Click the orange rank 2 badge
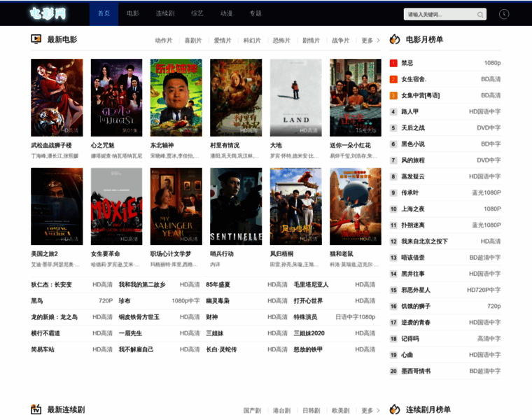Viewport: 532px width, 420px height. click(393, 79)
